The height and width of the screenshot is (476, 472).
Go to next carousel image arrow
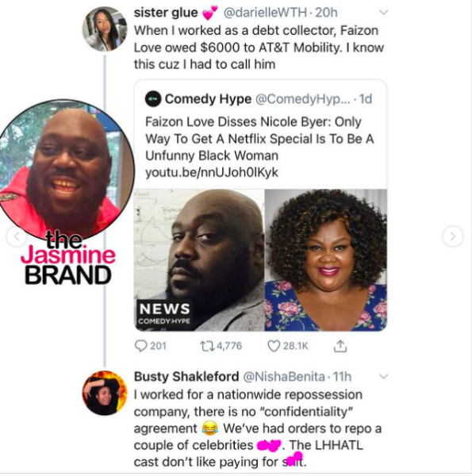(x=453, y=236)
